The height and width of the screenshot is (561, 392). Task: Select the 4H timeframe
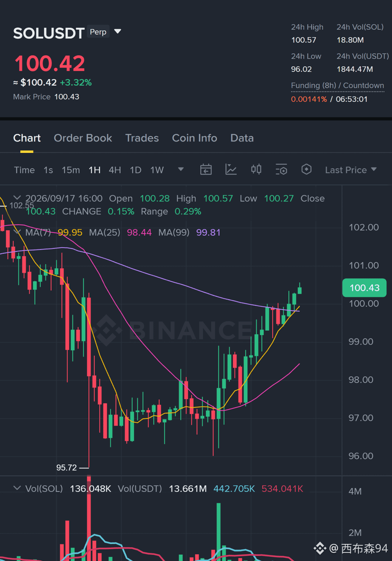[115, 170]
